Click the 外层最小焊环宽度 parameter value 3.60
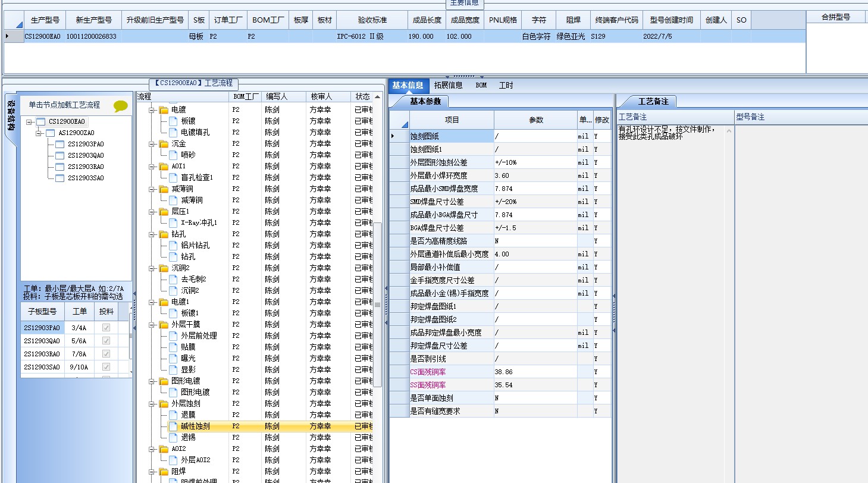 tap(535, 175)
